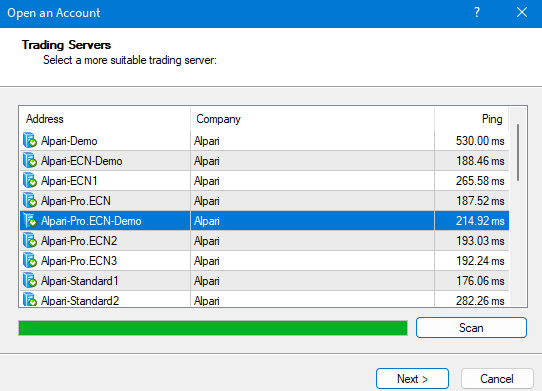Screen dimensions: 542x391
Task: Click the server icon beside Alpari-Pro.ECN2
Action: (30, 241)
